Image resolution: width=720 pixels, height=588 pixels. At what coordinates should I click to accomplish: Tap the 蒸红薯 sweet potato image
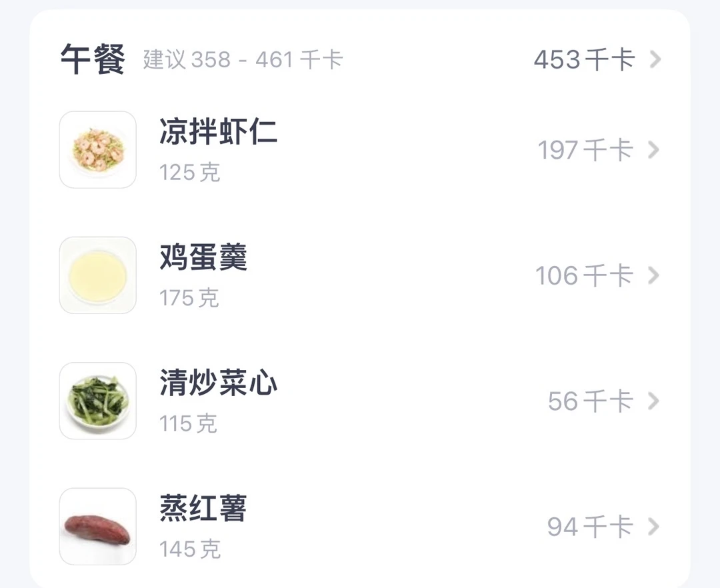coord(98,527)
